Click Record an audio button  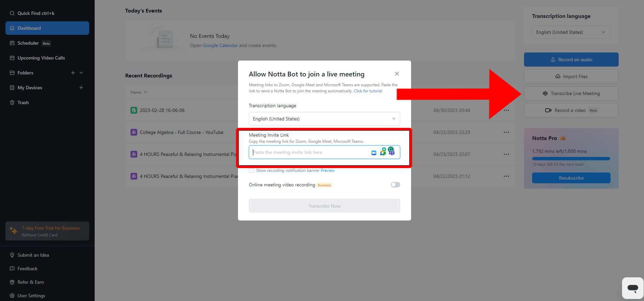(x=571, y=60)
